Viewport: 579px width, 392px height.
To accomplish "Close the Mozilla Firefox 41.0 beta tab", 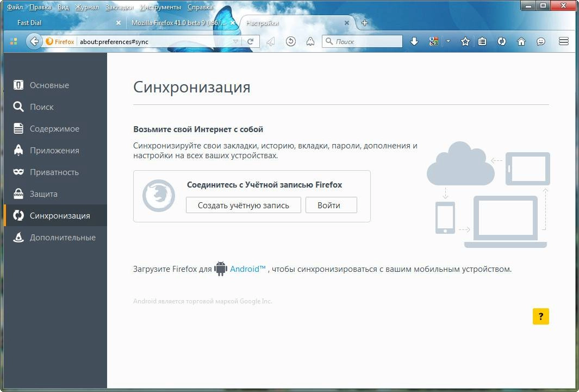I will [233, 23].
